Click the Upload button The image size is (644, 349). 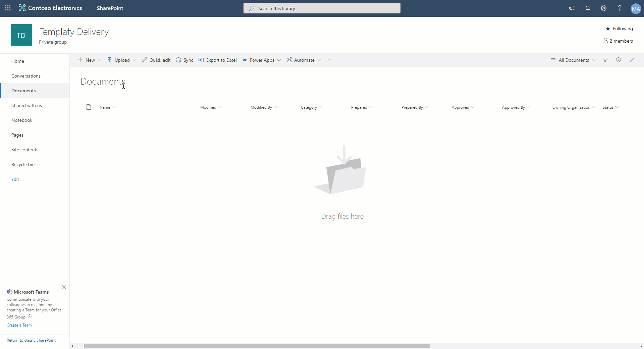(x=118, y=60)
